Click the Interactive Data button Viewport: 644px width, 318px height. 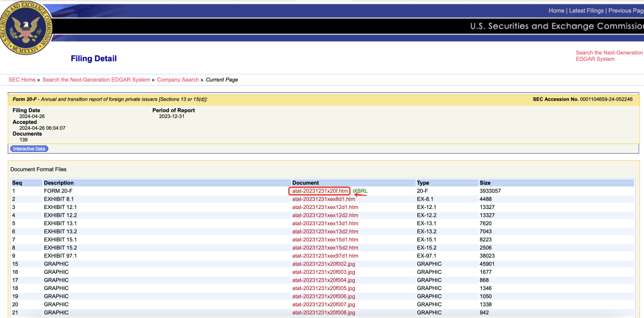[29, 149]
